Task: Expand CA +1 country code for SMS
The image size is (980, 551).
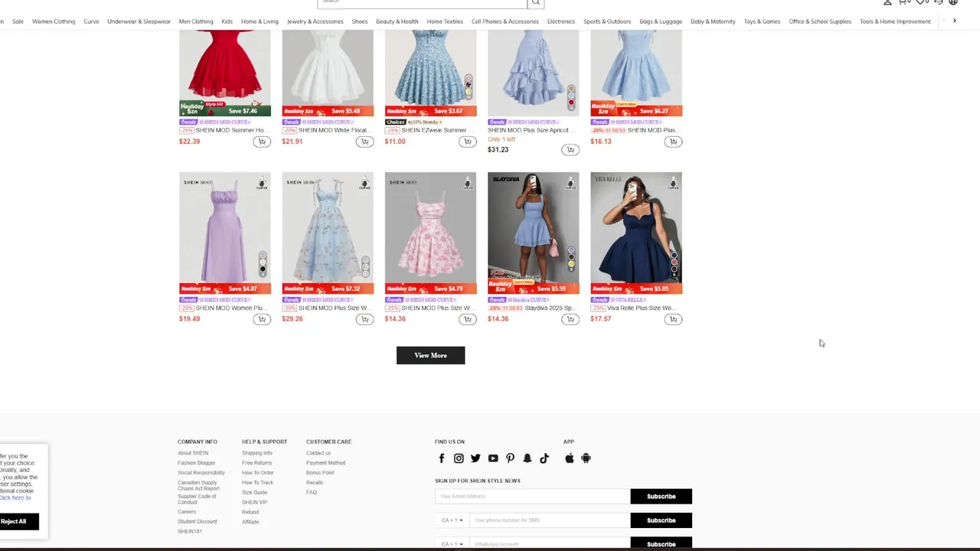Action: tap(452, 520)
